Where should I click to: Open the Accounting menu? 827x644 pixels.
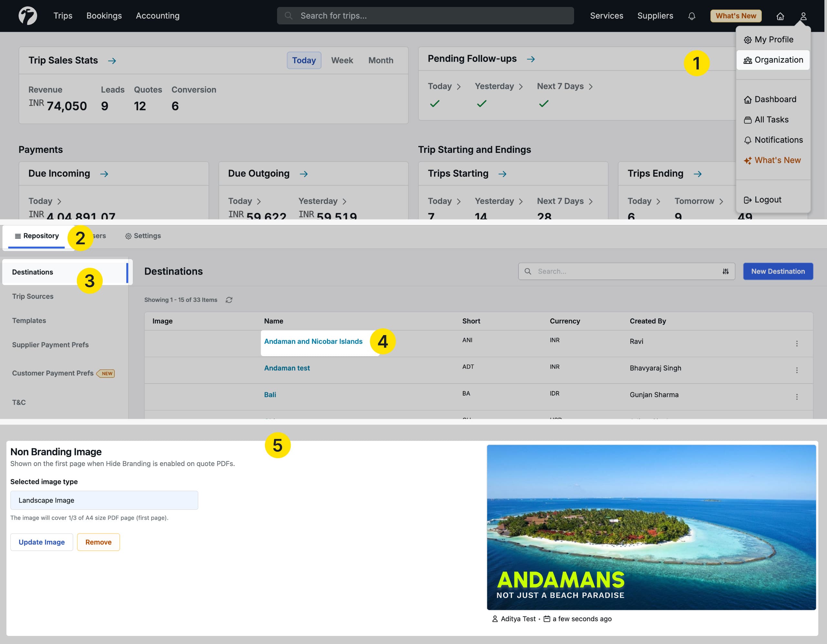click(x=158, y=16)
